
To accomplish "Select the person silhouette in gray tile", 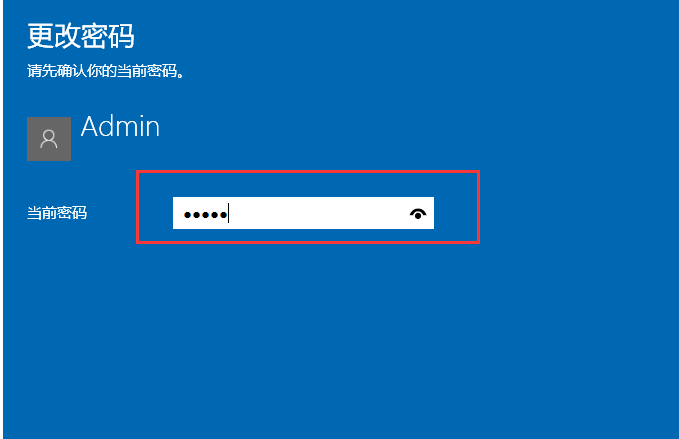I will click(49, 139).
